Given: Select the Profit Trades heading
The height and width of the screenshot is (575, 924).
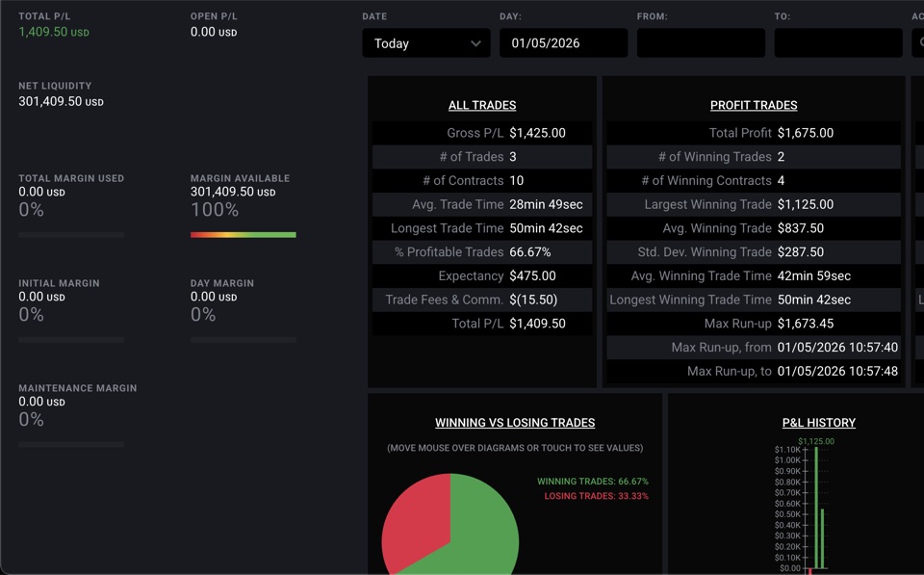Looking at the screenshot, I should click(x=753, y=105).
